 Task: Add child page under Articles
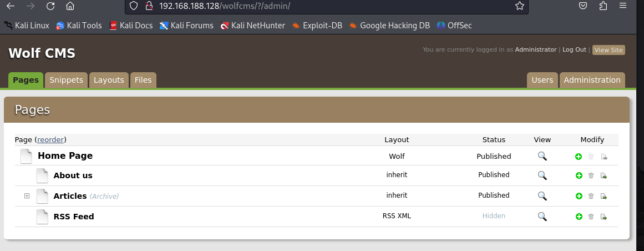[579, 196]
